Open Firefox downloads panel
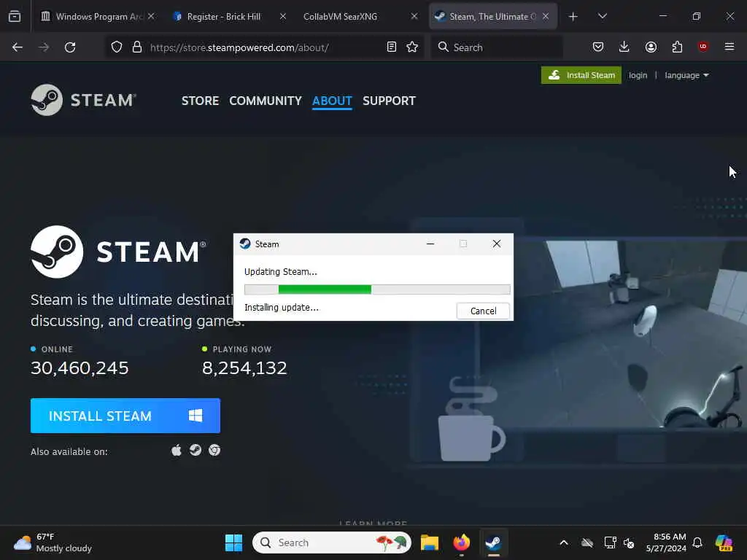This screenshot has height=560, width=747. pyautogui.click(x=624, y=47)
